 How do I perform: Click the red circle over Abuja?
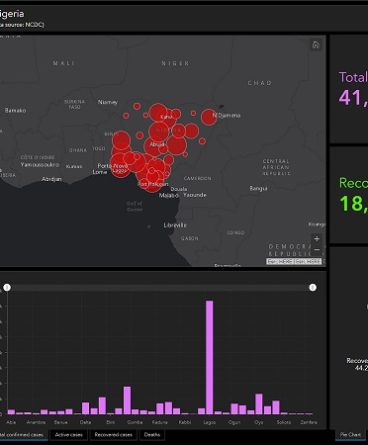point(154,146)
